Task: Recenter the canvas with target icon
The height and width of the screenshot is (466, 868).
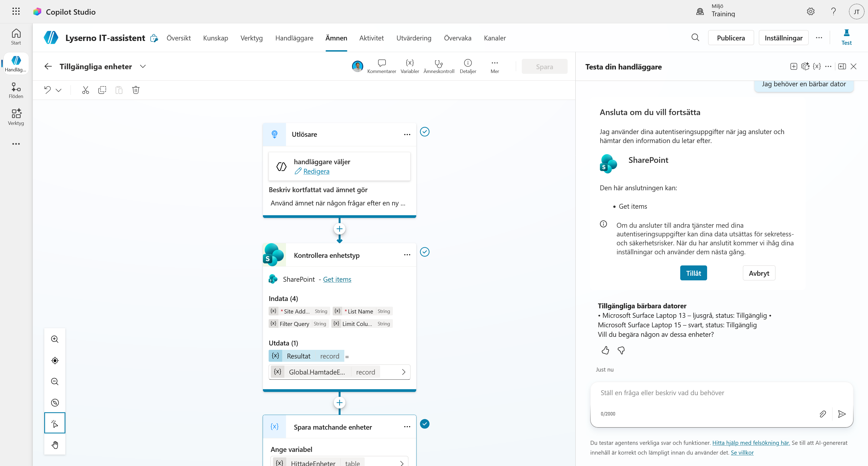Action: point(55,360)
